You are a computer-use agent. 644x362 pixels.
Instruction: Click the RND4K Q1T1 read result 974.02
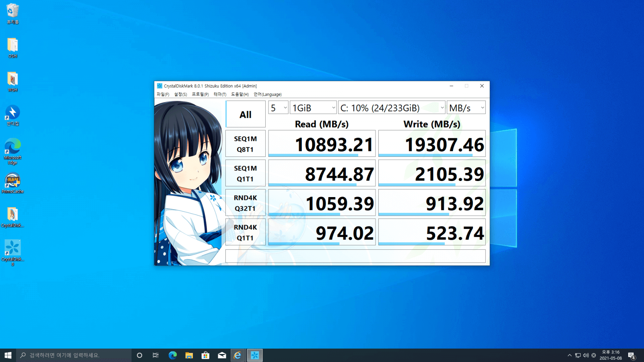pos(322,232)
